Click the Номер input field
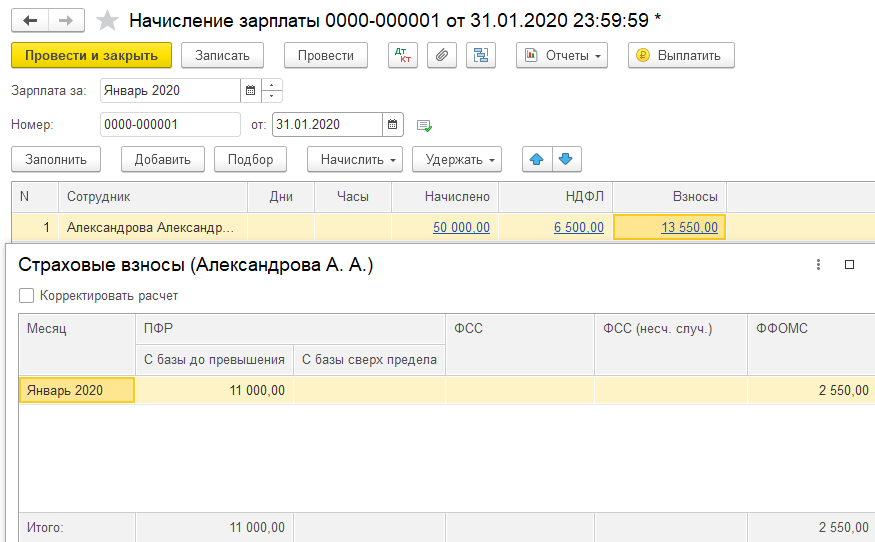The height and width of the screenshot is (542, 875). pyautogui.click(x=170, y=125)
